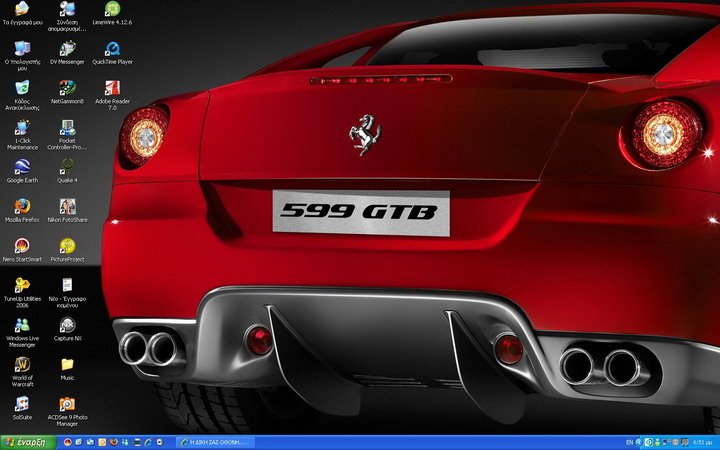Open the My Documents (Τα έγγραφά μου) icon

[x=22, y=13]
